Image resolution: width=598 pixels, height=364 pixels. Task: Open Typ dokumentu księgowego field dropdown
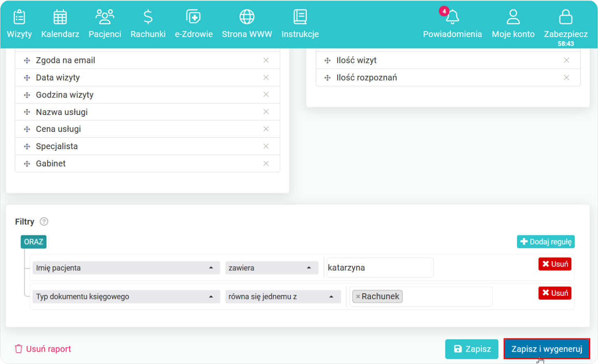point(125,297)
